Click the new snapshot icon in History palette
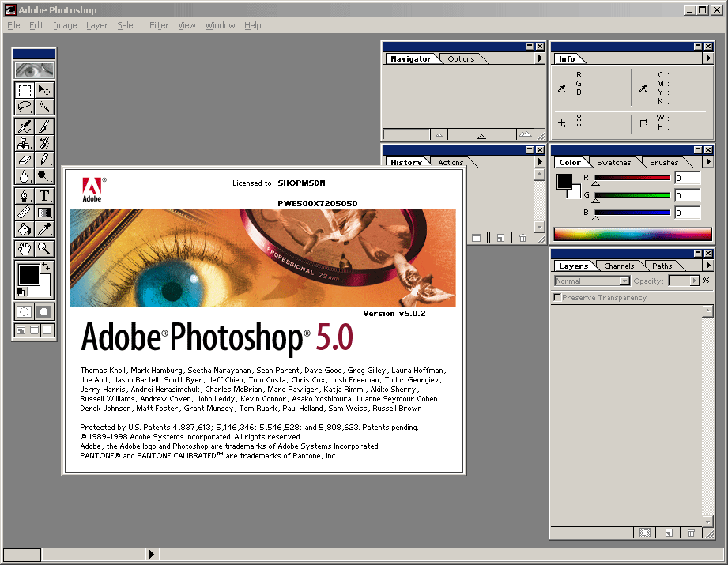The height and width of the screenshot is (565, 728). coord(500,238)
